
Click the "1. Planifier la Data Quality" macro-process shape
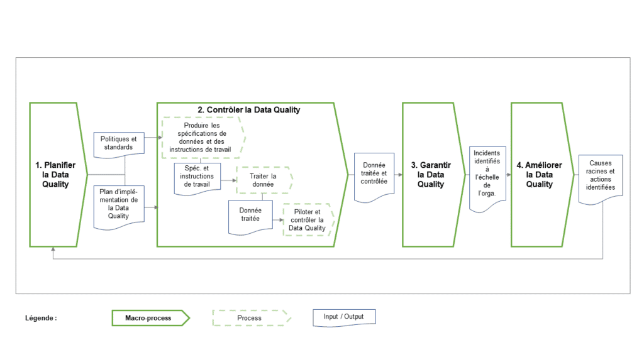point(55,174)
